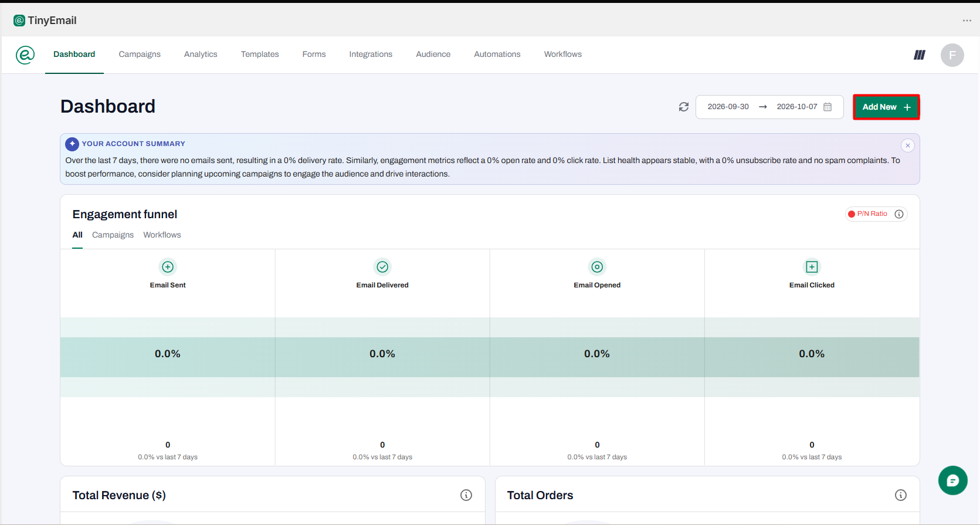Click the Email Delivered 0.0% funnel value
Image resolution: width=980 pixels, height=525 pixels.
pos(382,354)
